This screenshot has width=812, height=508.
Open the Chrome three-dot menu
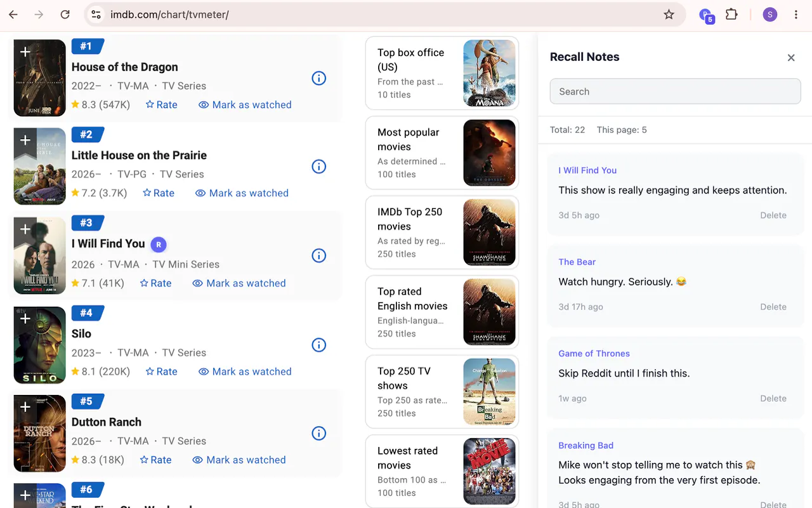tap(796, 15)
